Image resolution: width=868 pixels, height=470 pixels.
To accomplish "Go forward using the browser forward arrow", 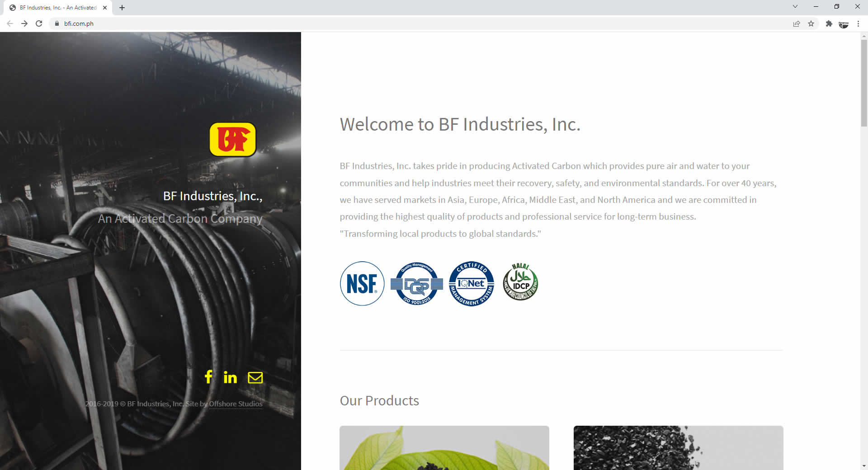I will 24,23.
